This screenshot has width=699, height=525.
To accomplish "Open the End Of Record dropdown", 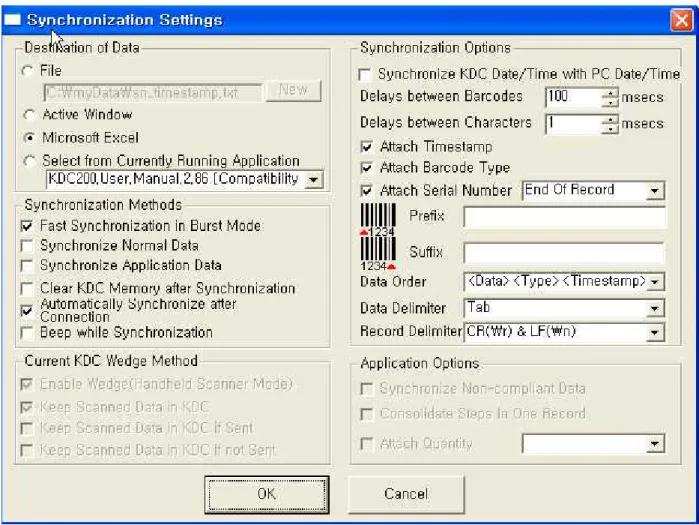I will click(x=654, y=191).
